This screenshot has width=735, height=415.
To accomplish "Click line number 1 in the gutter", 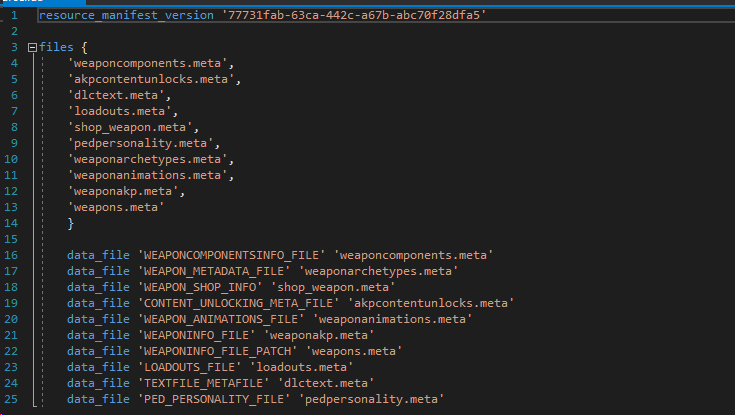I will point(15,15).
